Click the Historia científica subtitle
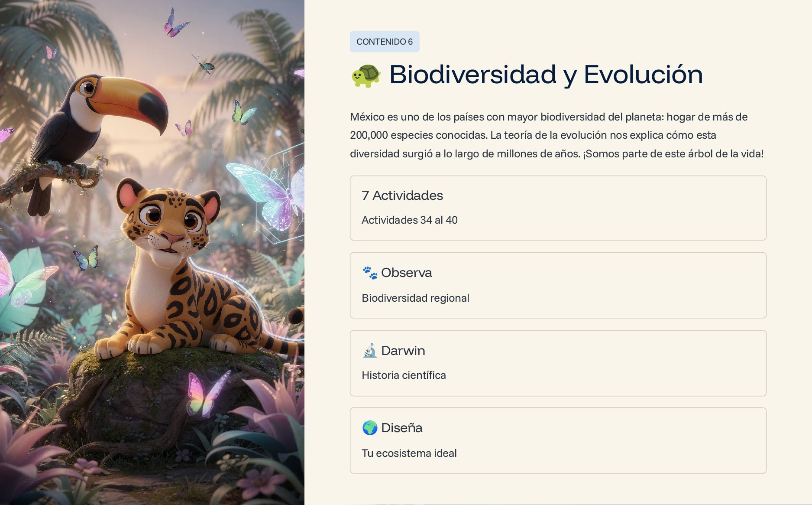The height and width of the screenshot is (505, 812). [x=404, y=375]
